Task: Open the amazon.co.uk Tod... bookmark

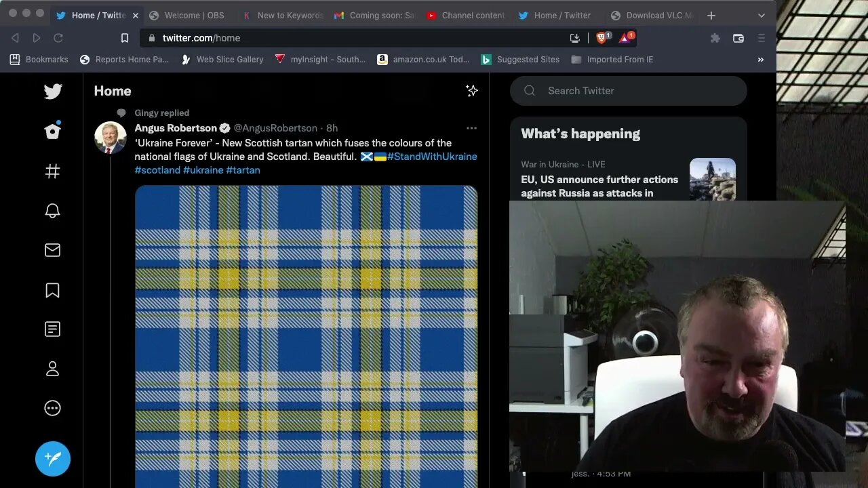Action: [423, 60]
